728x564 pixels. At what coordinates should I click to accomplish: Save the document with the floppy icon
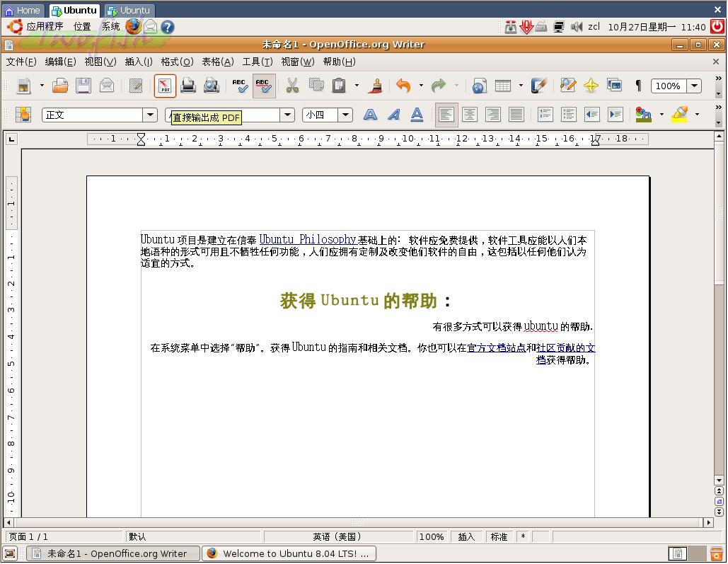[x=83, y=86]
